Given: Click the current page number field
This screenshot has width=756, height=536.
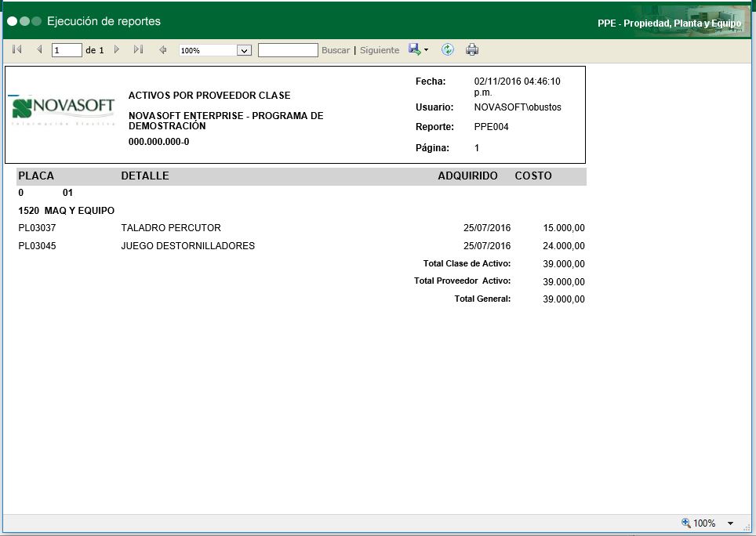Looking at the screenshot, I should (x=67, y=50).
